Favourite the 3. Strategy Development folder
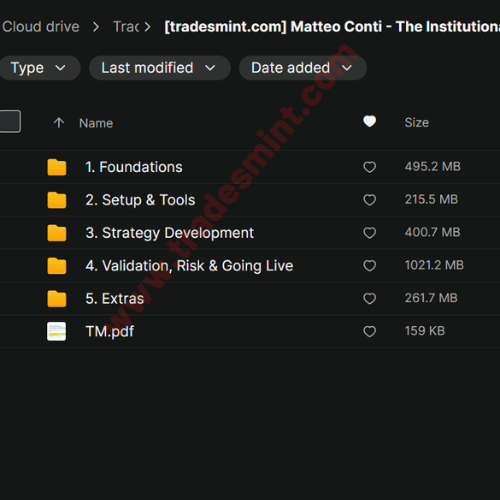Screen dimensions: 500x500 (369, 233)
